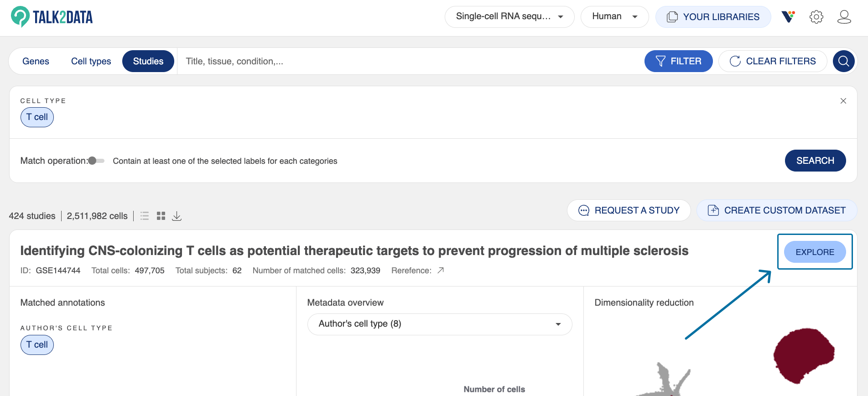Screen dimensions: 868x396
Task: Switch to grid view layout
Action: click(x=161, y=216)
